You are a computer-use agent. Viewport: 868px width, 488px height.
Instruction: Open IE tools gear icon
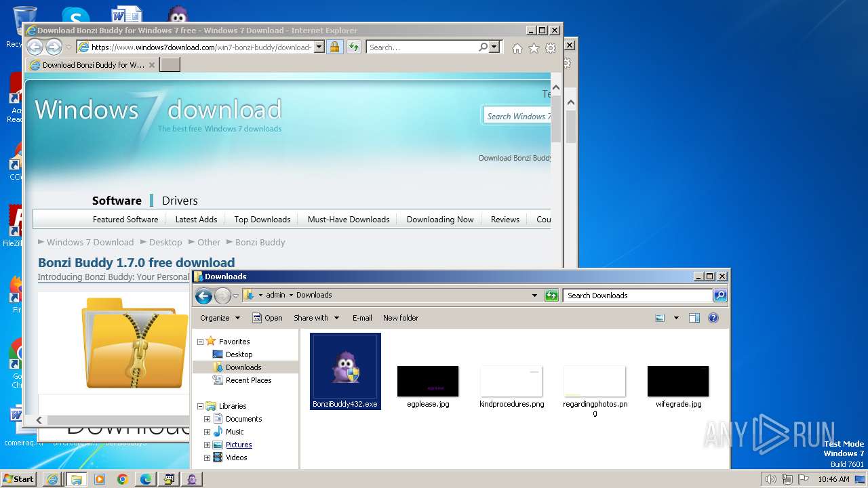551,48
